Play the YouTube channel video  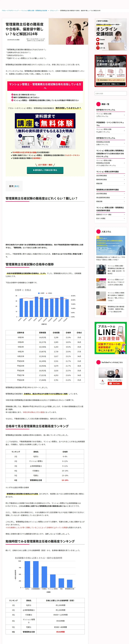click(111, 373)
